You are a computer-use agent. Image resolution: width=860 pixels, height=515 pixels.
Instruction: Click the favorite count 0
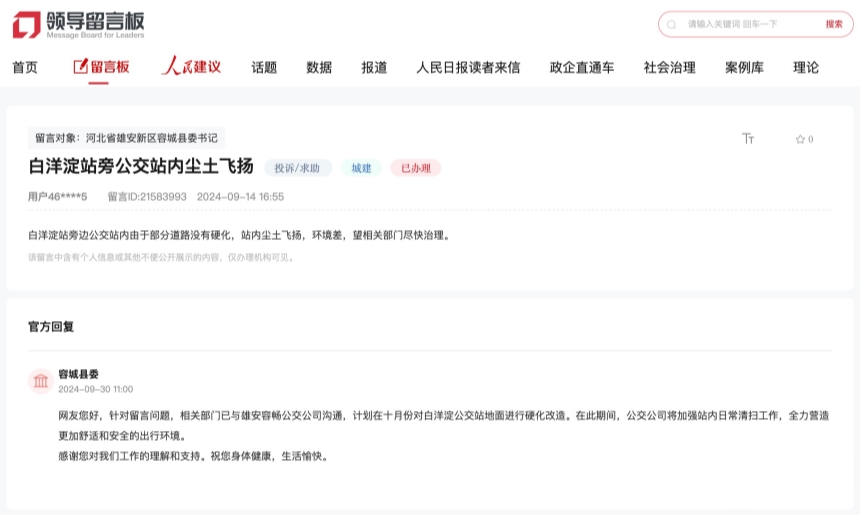(811, 139)
